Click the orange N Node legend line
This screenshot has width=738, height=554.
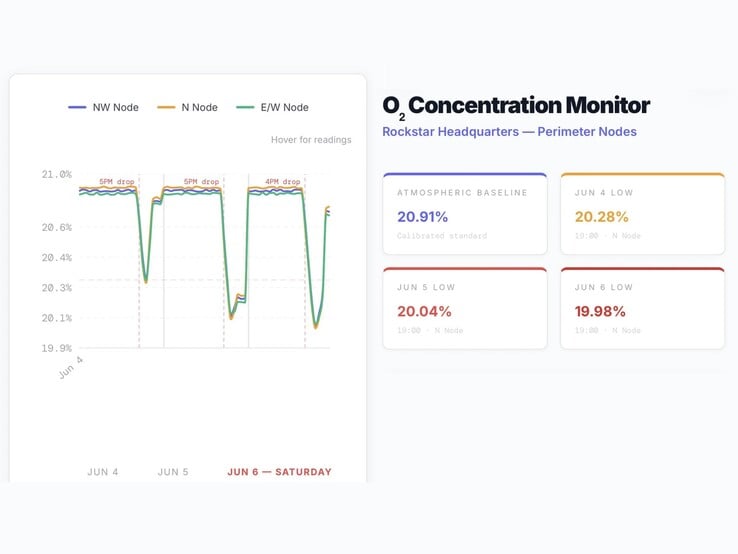pyautogui.click(x=166, y=107)
